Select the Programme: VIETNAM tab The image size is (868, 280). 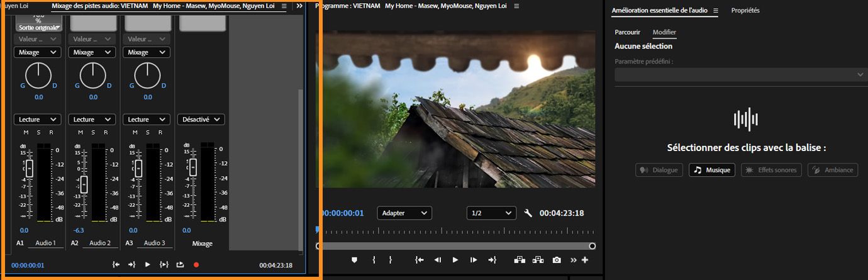point(411,6)
